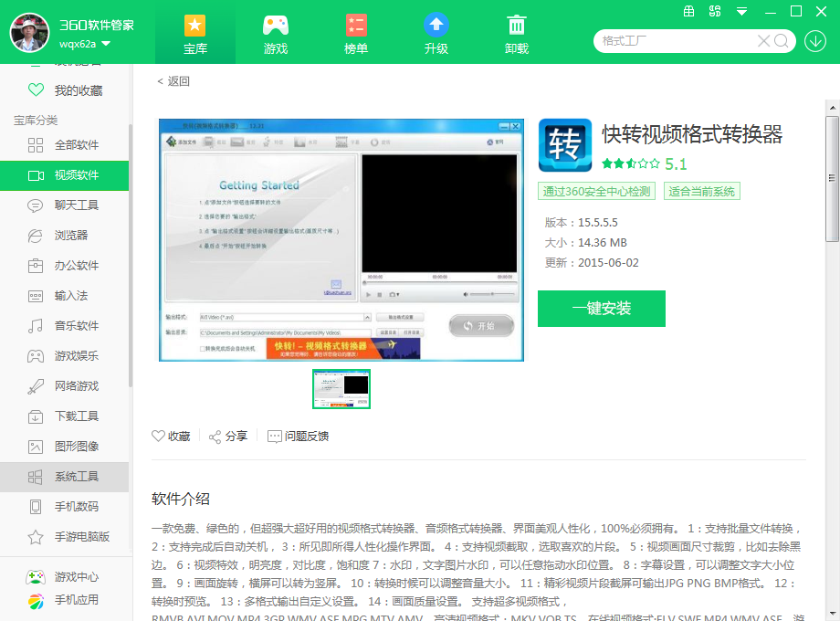Select 游戏娱乐 category
Image resolution: width=840 pixels, height=621 pixels.
pos(64,356)
